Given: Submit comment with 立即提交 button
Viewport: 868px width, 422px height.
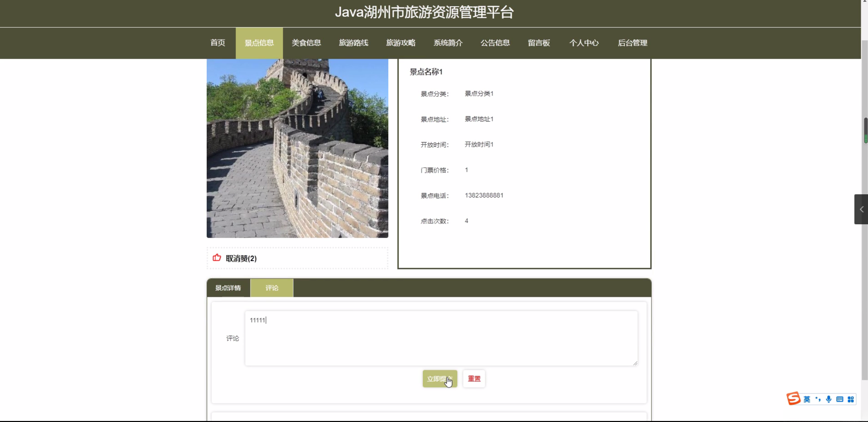Looking at the screenshot, I should coord(440,378).
